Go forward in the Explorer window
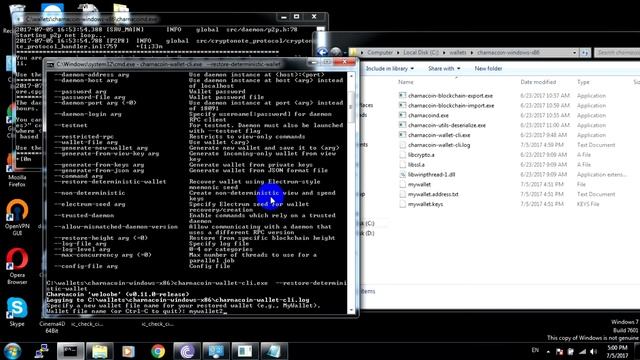This screenshot has height=360, width=640. click(x=336, y=52)
